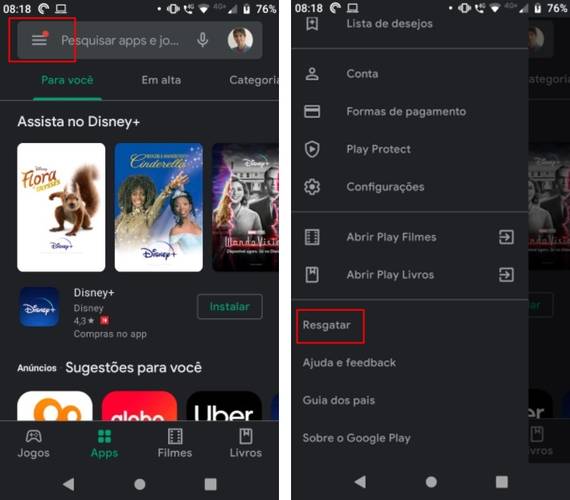Click 'Assista no Disney+' heading
The width and height of the screenshot is (570, 500).
tap(79, 121)
